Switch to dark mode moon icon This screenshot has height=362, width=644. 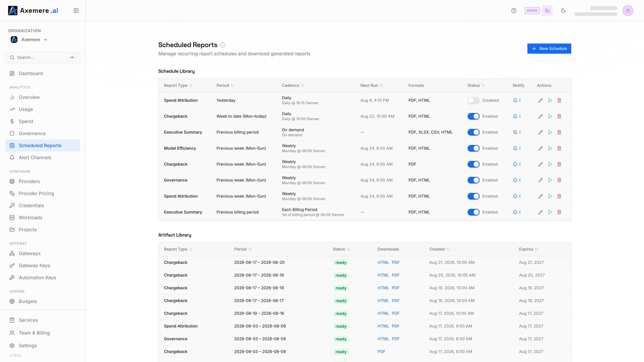[x=563, y=11]
